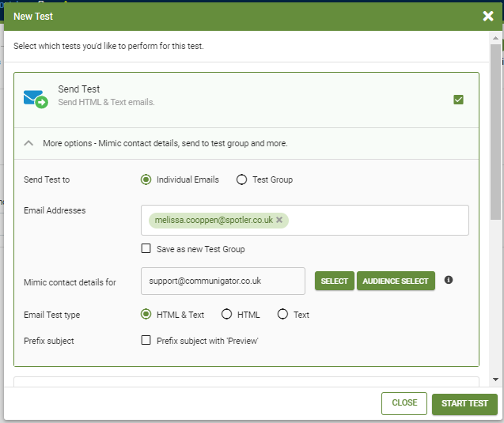Enable Save as new Test Group
The width and height of the screenshot is (504, 423).
point(146,249)
